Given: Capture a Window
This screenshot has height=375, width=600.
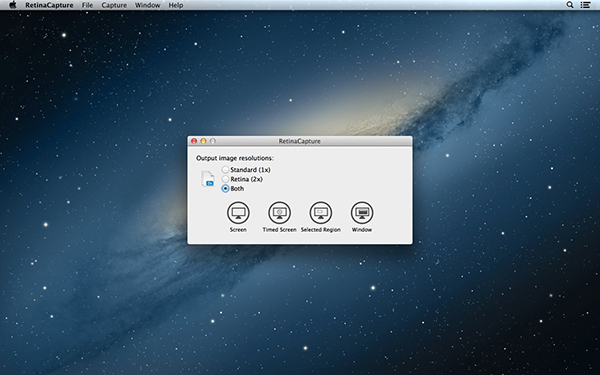Looking at the screenshot, I should tap(362, 213).
